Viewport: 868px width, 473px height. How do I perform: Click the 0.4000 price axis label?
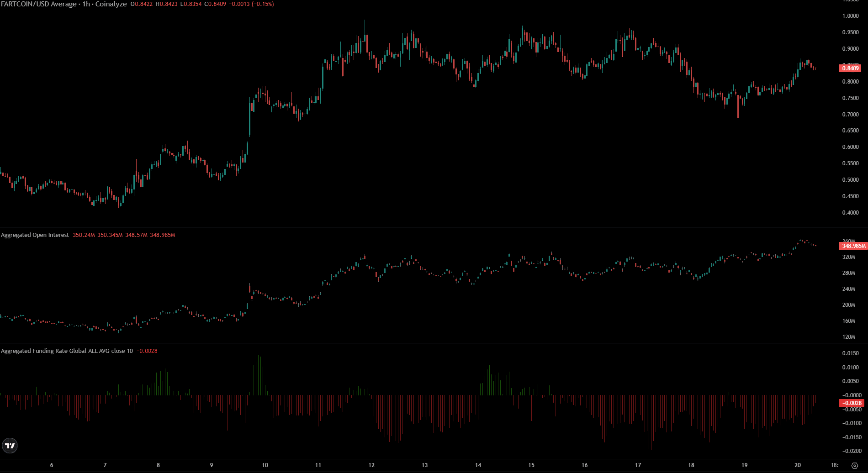850,213
